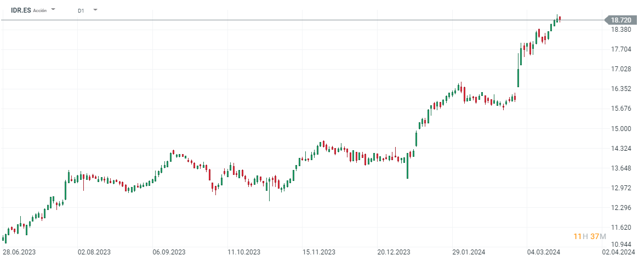Expand the D1 timeframe dropdown arrow

click(x=95, y=10)
